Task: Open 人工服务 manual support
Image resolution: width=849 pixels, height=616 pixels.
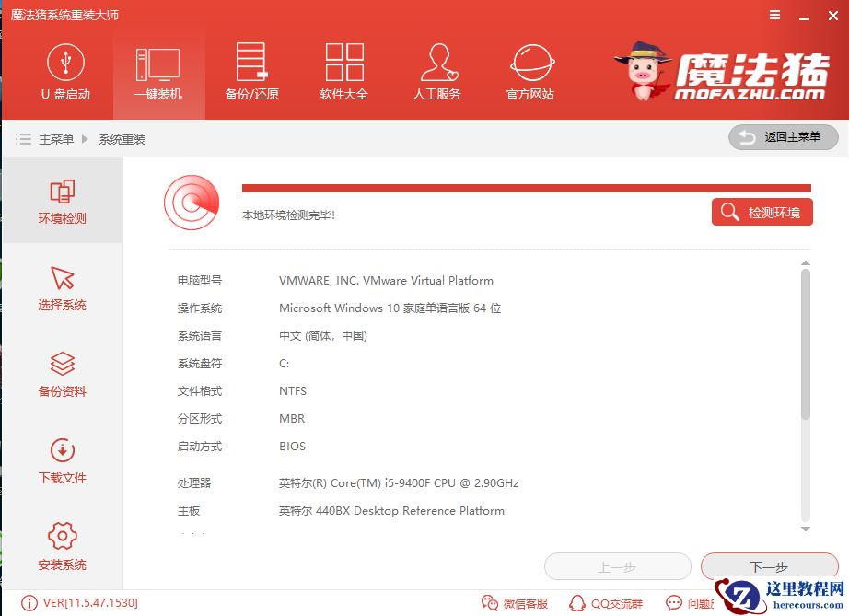Action: tap(436, 74)
